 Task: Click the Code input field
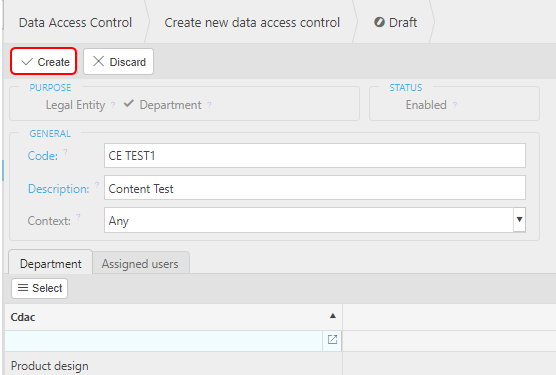pos(315,156)
